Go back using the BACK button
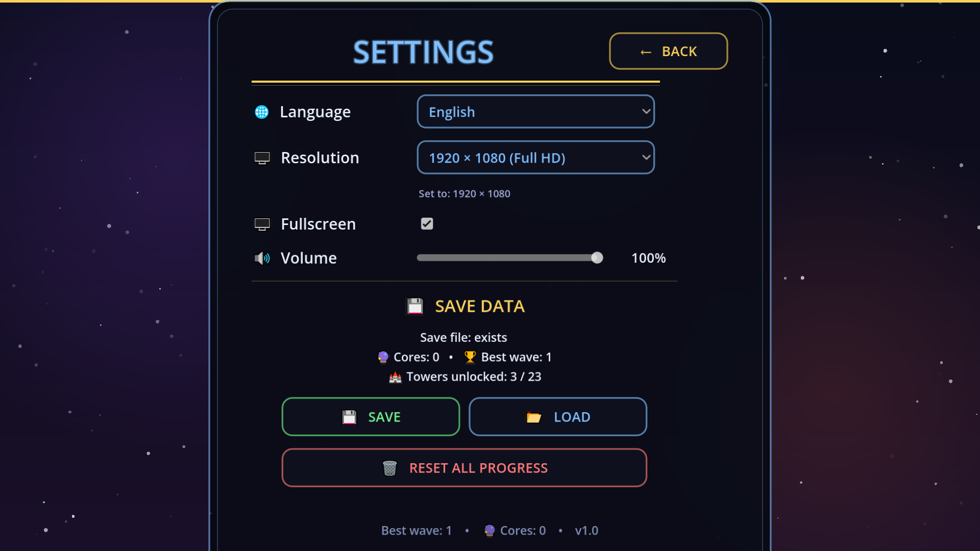This screenshot has height=551, width=980. (669, 51)
